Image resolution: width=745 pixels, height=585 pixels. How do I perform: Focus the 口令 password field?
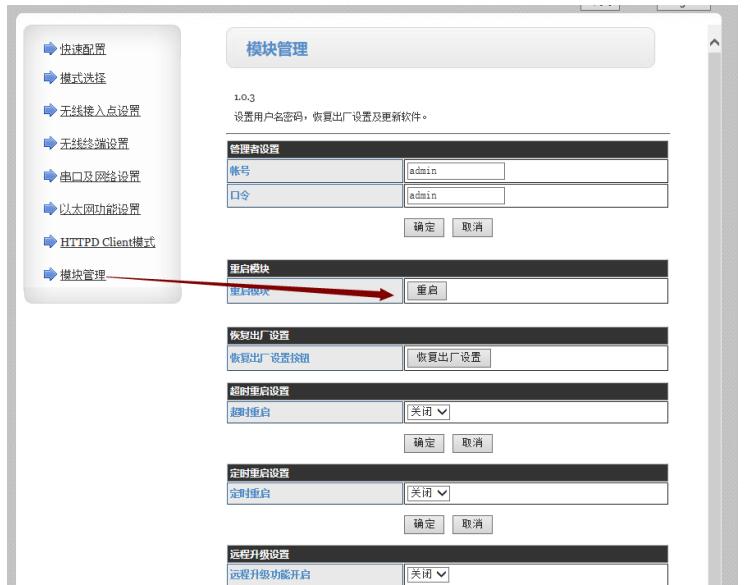coord(455,196)
